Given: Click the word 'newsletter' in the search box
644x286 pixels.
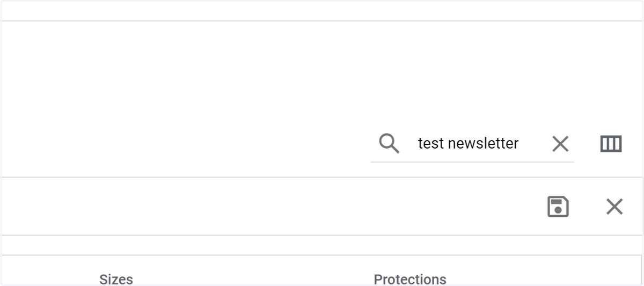Looking at the screenshot, I should [483, 144].
